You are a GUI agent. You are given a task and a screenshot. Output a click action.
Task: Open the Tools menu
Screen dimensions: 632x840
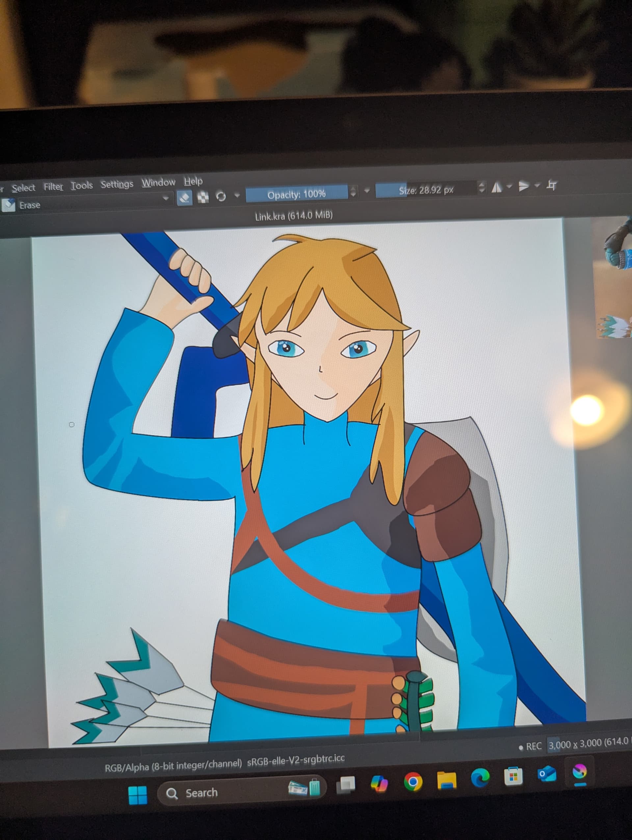[x=82, y=185]
